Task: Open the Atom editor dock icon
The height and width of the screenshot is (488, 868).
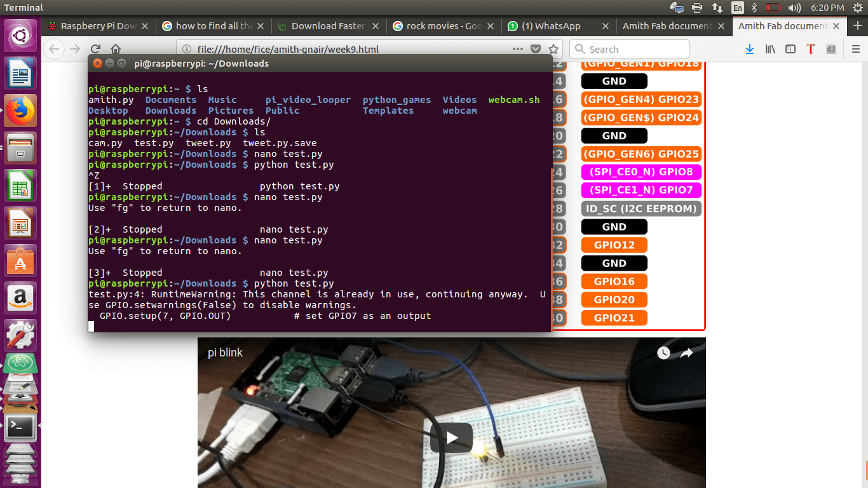Action: (x=20, y=364)
